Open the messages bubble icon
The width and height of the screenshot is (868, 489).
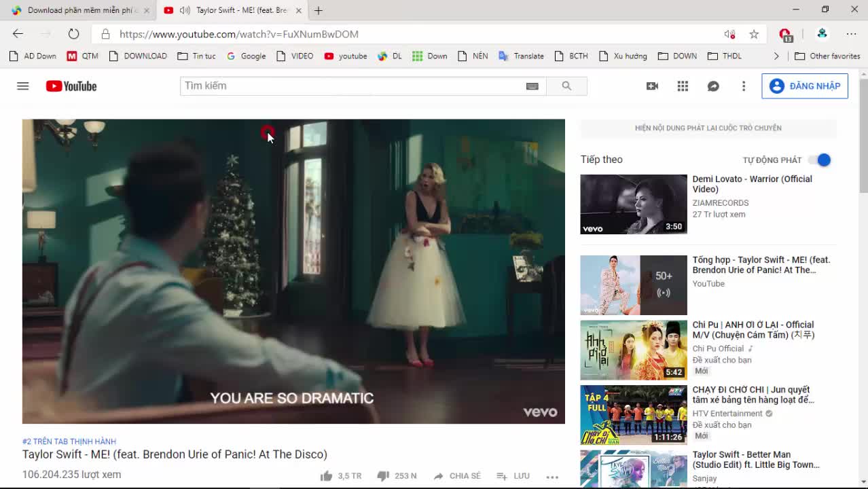pyautogui.click(x=713, y=86)
